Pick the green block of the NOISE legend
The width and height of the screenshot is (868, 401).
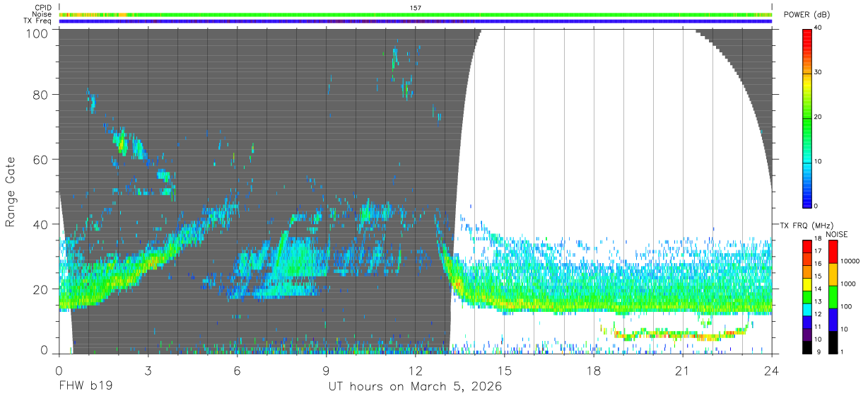[x=832, y=296]
